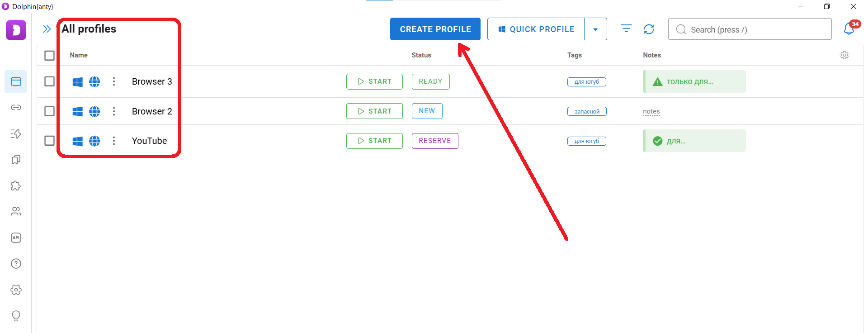Open the API sidebar icon

pyautogui.click(x=16, y=238)
